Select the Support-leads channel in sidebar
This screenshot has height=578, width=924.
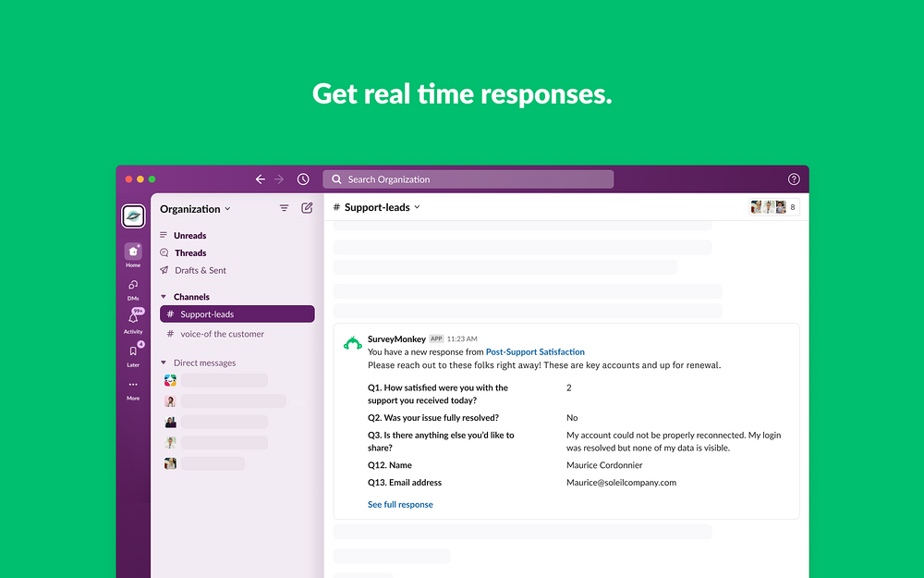coord(237,314)
